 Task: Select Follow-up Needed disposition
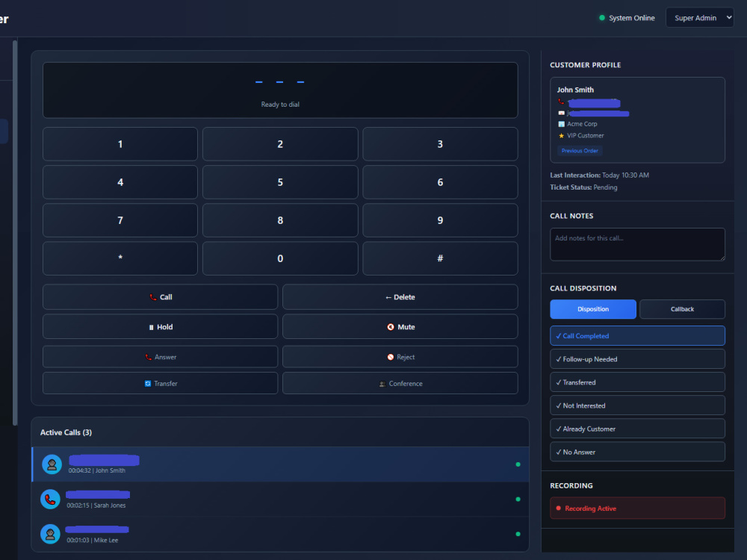click(637, 359)
